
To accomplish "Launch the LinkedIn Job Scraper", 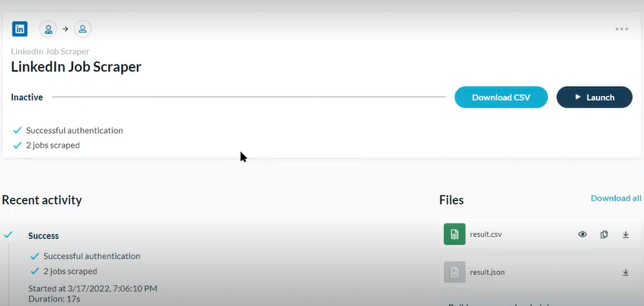I will (x=594, y=97).
